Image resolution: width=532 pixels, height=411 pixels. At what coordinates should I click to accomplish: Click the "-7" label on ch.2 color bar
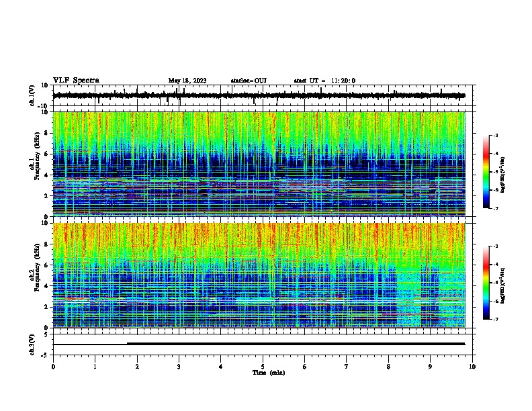496,319
